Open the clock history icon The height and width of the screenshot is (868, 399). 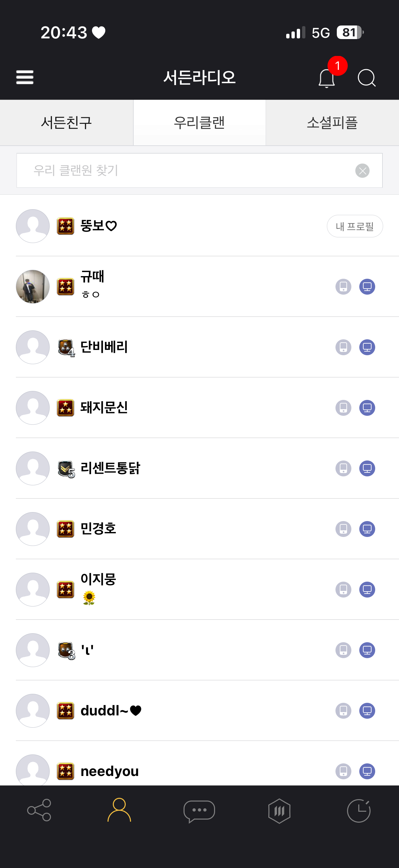coord(359,811)
